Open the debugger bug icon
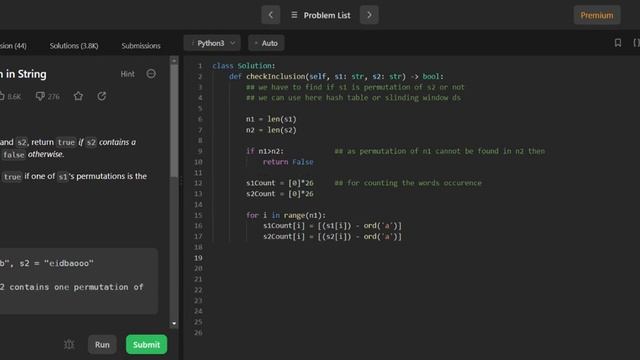640x360 pixels. point(69,344)
